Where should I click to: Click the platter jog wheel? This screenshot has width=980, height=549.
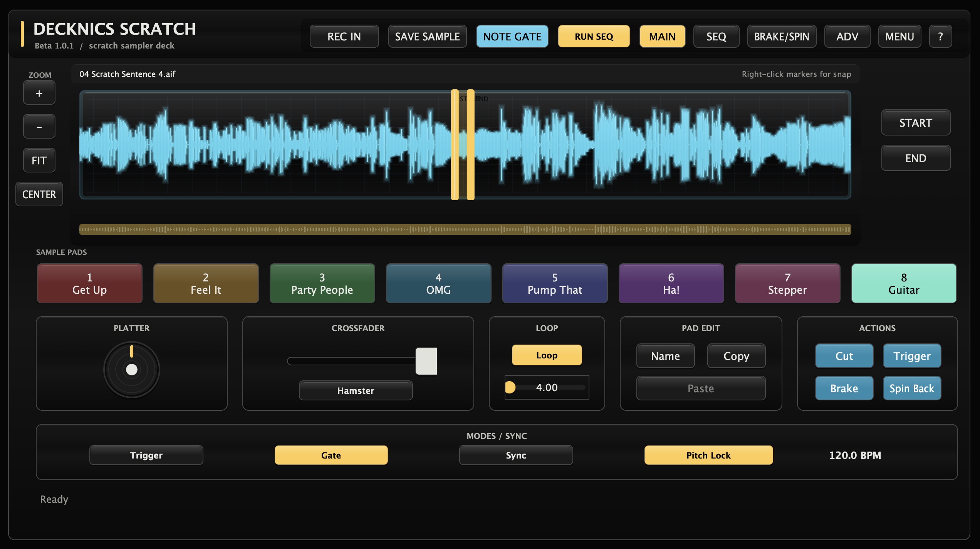[131, 370]
